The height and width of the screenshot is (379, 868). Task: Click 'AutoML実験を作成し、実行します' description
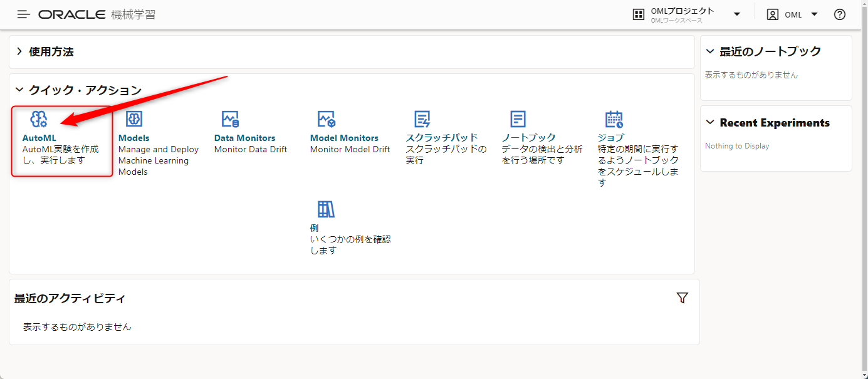point(60,155)
